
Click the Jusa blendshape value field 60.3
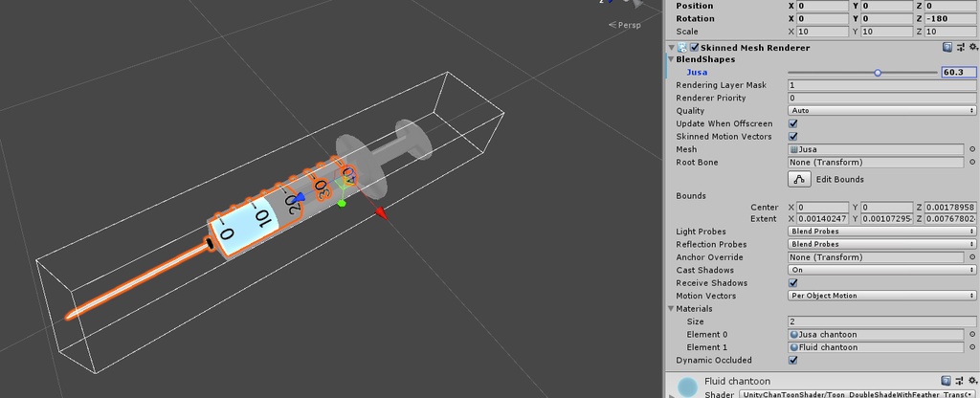pyautogui.click(x=959, y=73)
